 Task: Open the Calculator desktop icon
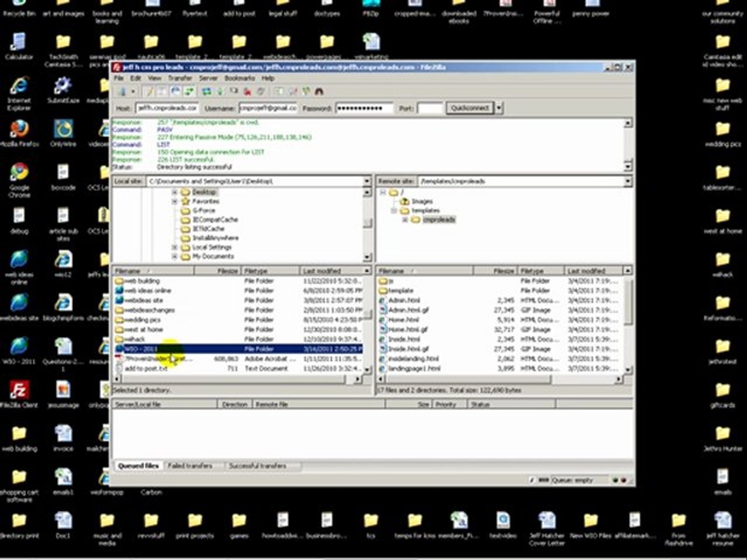(x=19, y=47)
